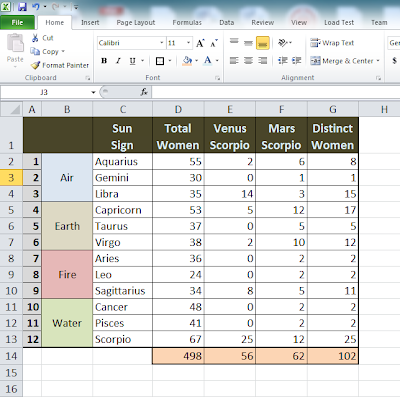
Task: Click the Accounting dollar format icon
Action: point(395,61)
